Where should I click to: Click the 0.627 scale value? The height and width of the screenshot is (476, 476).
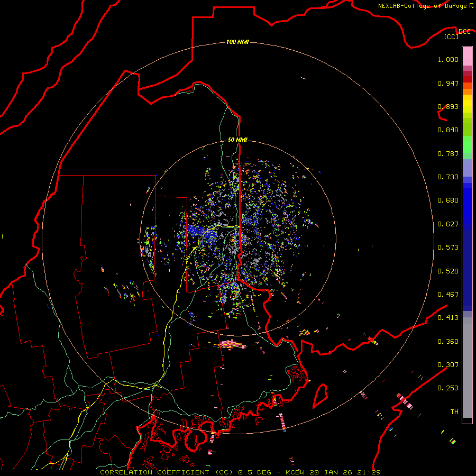pyautogui.click(x=448, y=224)
